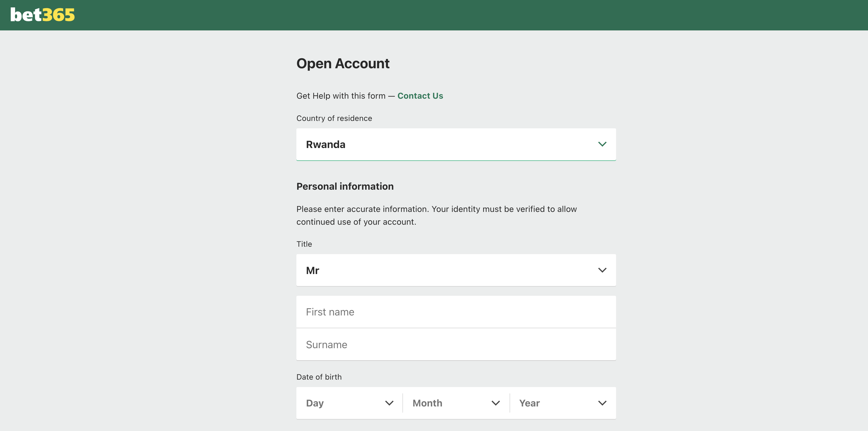
Task: Focus the Surname input field
Action: pos(455,345)
